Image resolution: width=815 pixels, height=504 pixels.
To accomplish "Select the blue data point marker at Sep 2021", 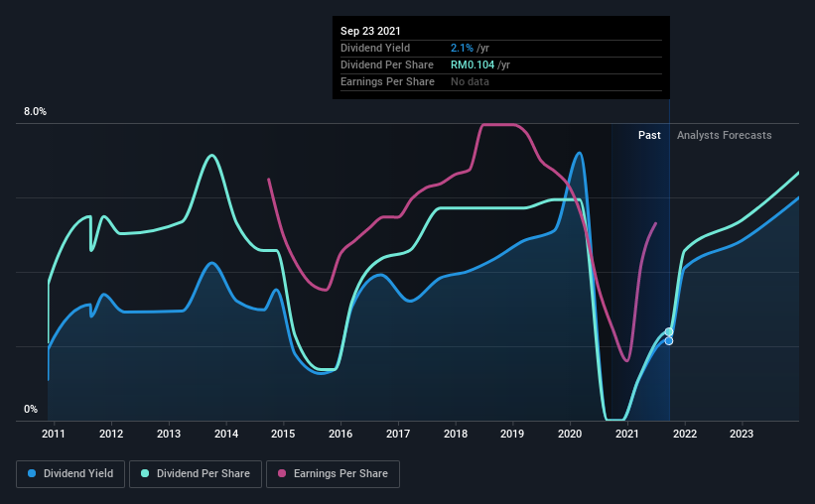I will (x=669, y=341).
